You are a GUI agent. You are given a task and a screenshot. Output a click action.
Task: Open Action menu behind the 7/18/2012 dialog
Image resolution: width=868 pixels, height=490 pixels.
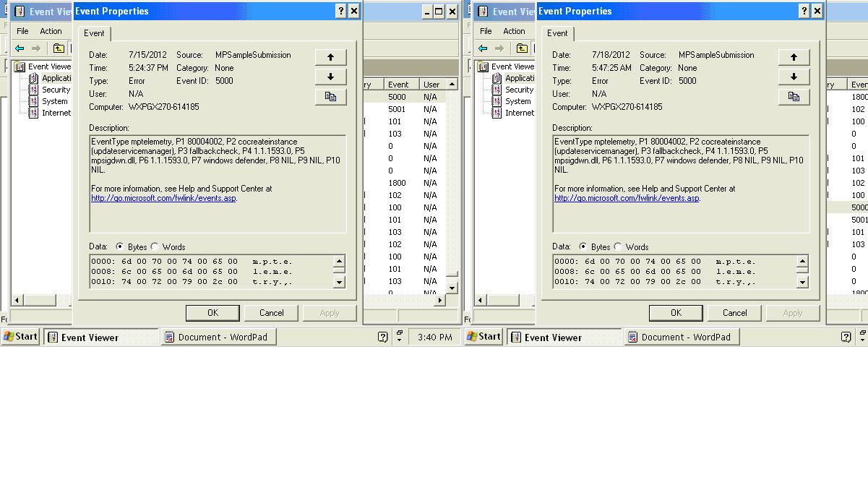click(514, 31)
